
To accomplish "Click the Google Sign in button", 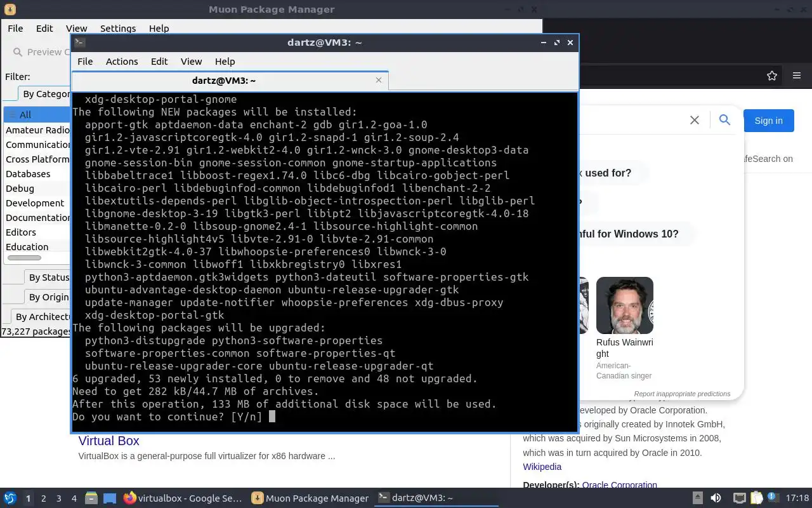I will click(x=768, y=121).
